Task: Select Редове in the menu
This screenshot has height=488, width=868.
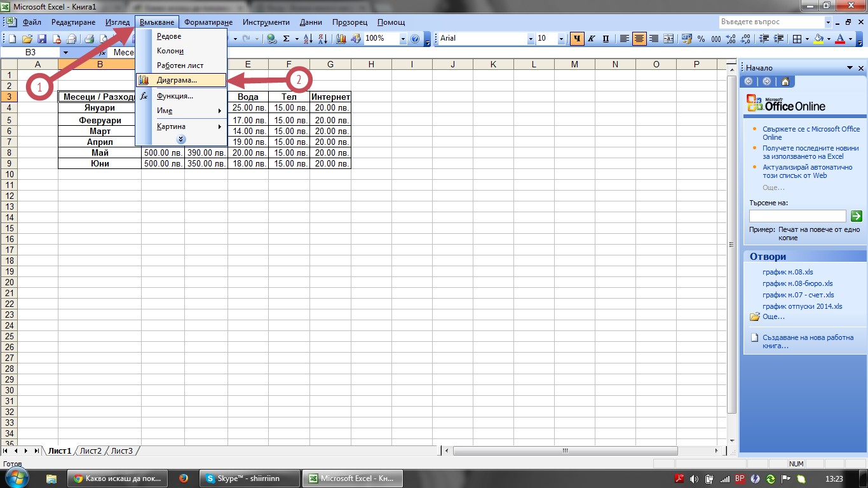Action: point(181,36)
